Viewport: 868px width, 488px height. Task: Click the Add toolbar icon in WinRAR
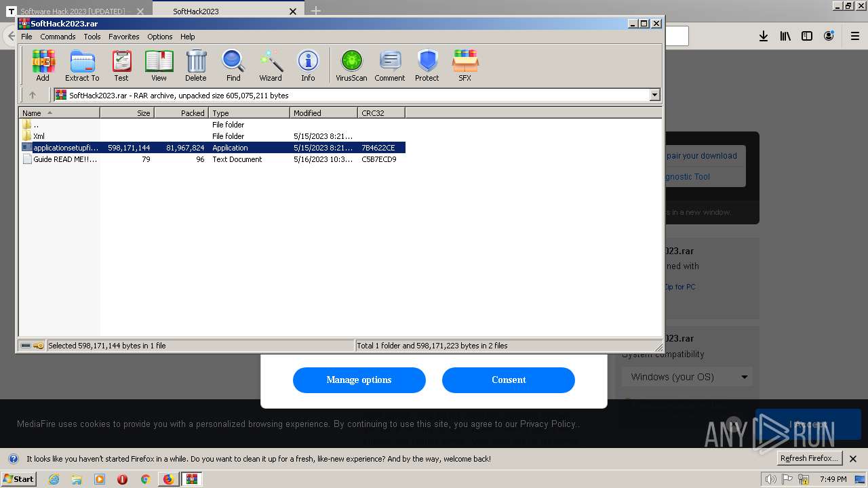pos(43,66)
